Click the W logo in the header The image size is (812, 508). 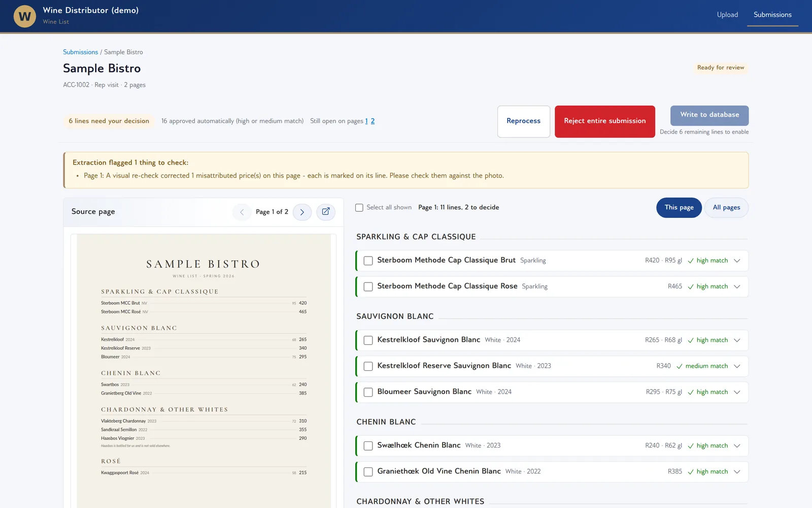[x=24, y=16]
